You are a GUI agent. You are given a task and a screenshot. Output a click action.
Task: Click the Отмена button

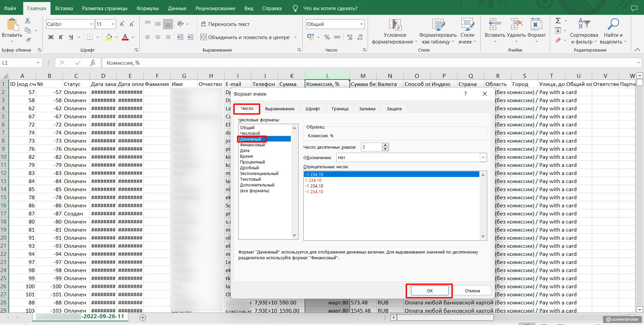pyautogui.click(x=472, y=291)
